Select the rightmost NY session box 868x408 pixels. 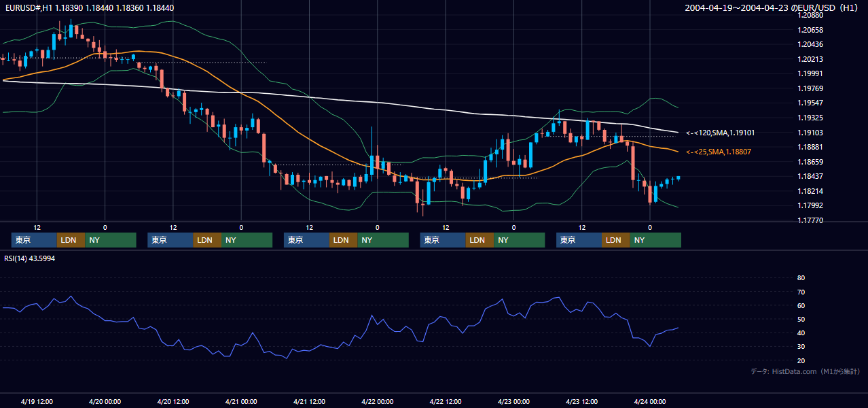coord(655,240)
